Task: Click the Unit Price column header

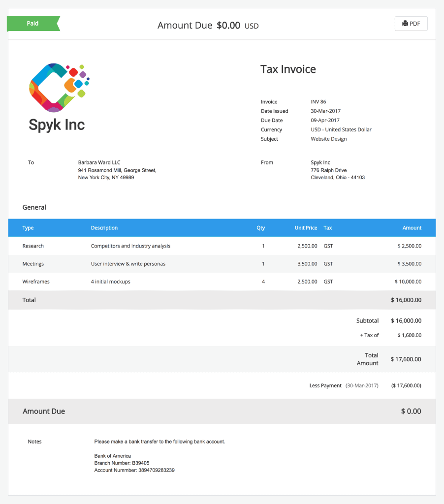Action: [x=306, y=228]
